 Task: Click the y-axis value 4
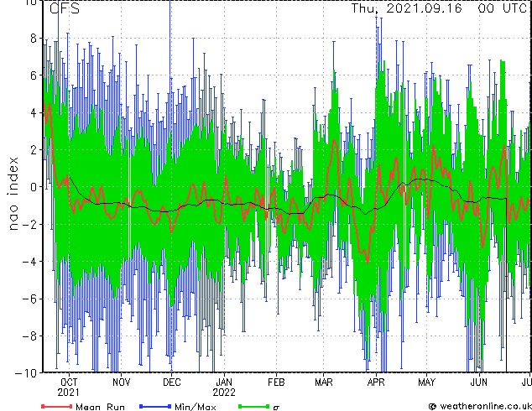pos(34,112)
